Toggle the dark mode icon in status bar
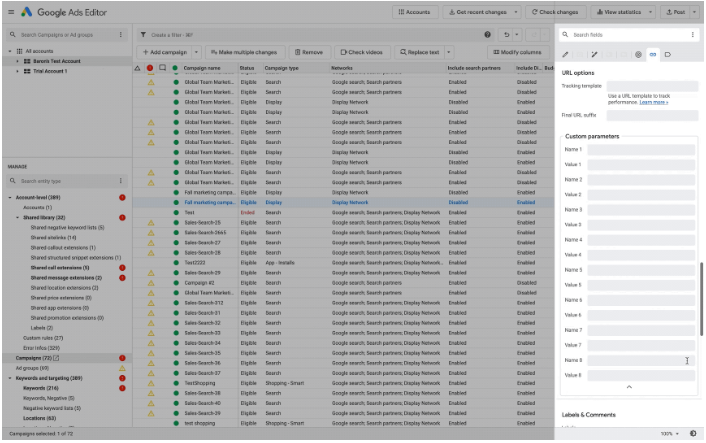The width and height of the screenshot is (706, 443). (x=693, y=434)
